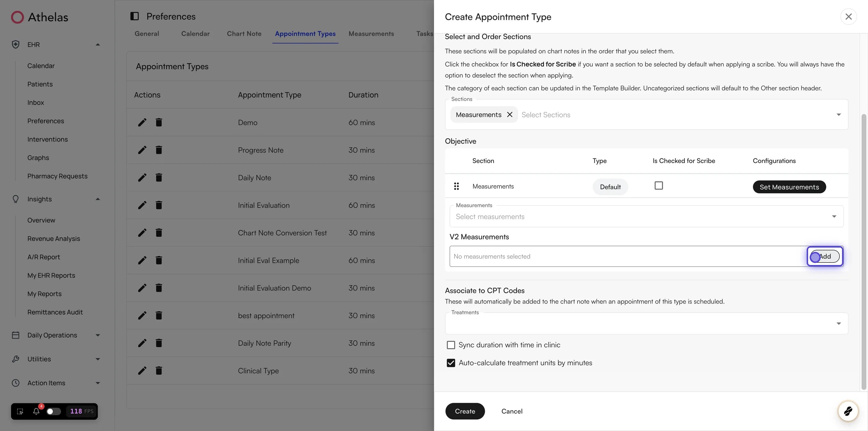Click the Insights lightbulb icon
Screen dimensions: 868x431
(x=15, y=199)
